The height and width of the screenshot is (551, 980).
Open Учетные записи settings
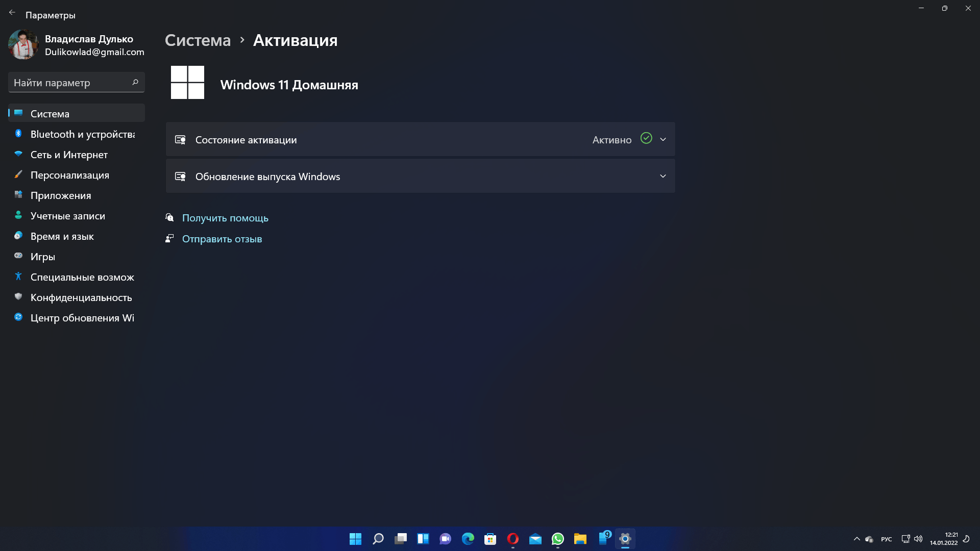coord(77,215)
